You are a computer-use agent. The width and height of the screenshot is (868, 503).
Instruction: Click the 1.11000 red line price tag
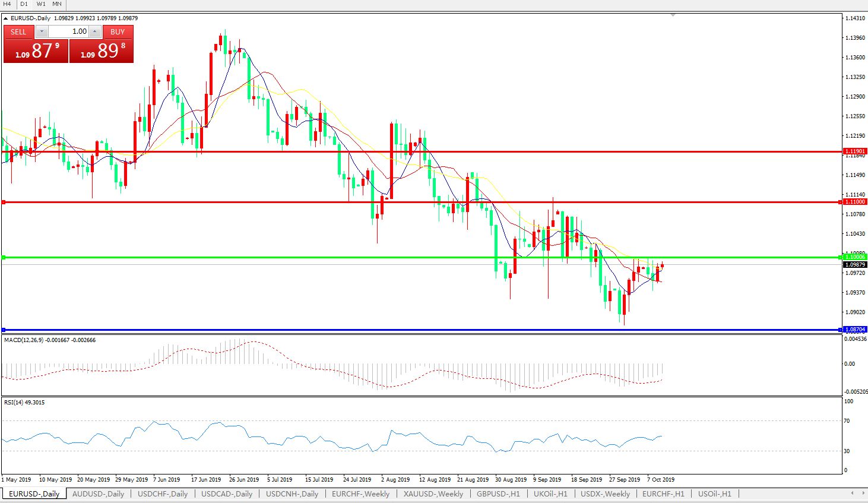point(855,202)
